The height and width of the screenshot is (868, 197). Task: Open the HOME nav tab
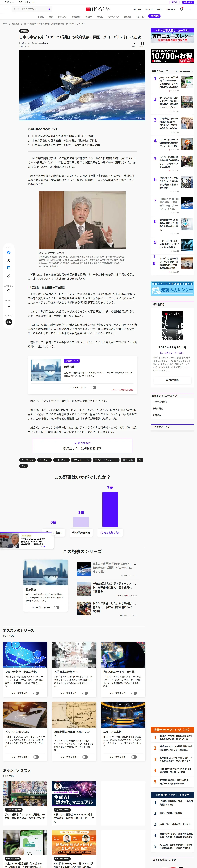pyautogui.click(x=41, y=16)
